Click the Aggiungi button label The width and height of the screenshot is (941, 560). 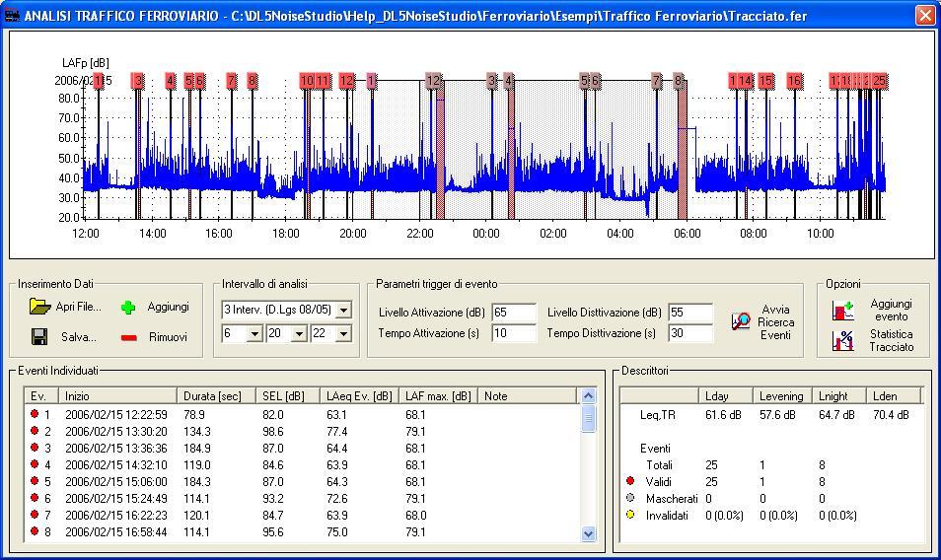[168, 307]
